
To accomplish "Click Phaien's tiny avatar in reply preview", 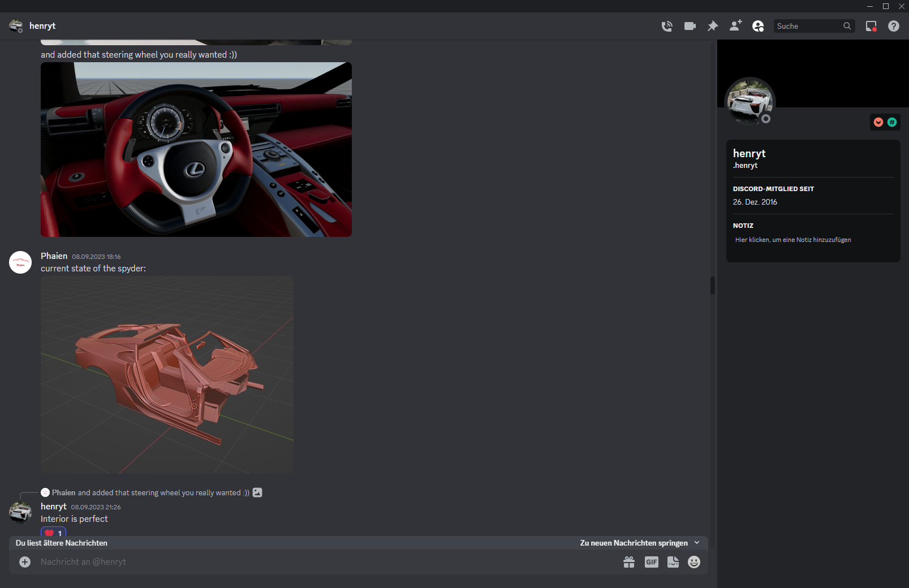I will pos(45,492).
